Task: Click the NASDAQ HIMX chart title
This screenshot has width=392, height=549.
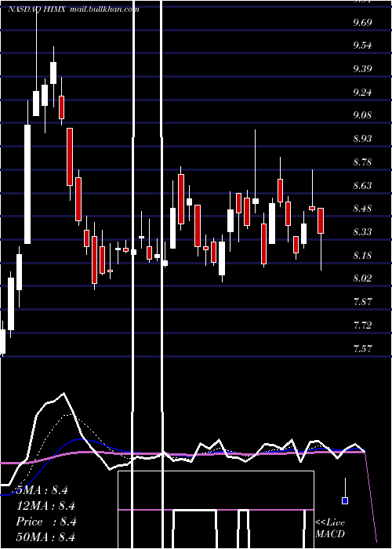Action: coord(74,9)
